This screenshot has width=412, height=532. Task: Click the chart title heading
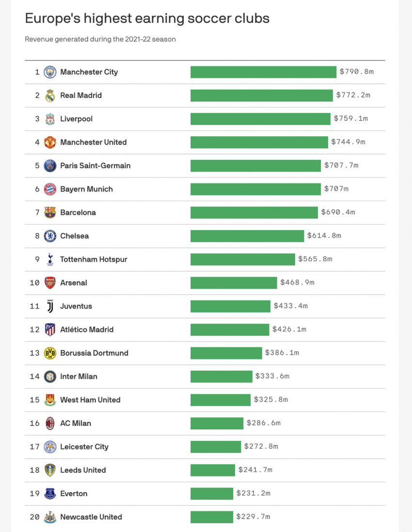pyautogui.click(x=147, y=19)
